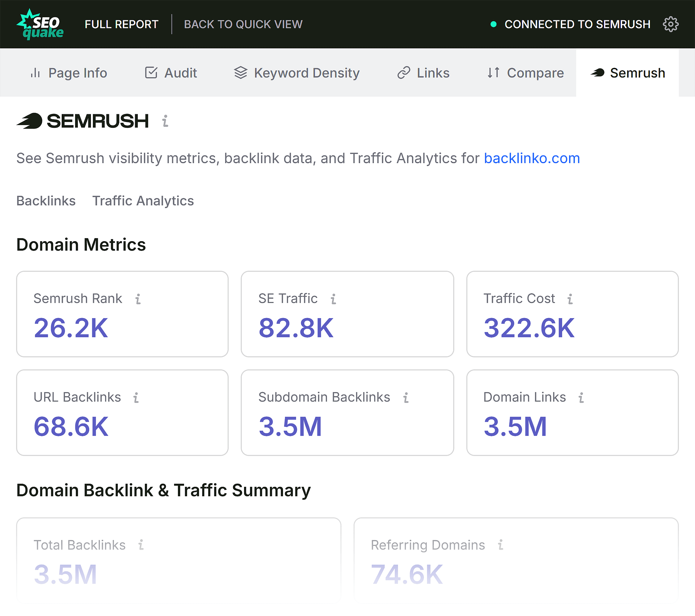The width and height of the screenshot is (695, 616).
Task: Click the 3.5M Domain Links value
Action: pos(515,427)
